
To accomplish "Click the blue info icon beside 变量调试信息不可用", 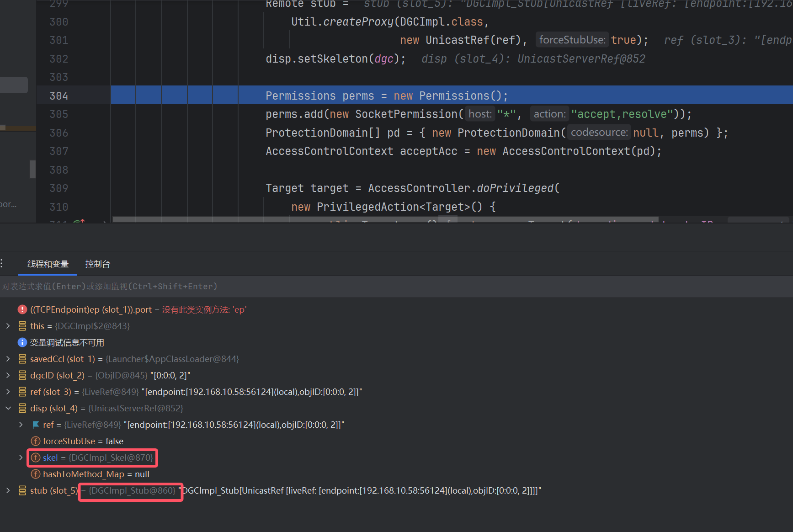I will 22,342.
